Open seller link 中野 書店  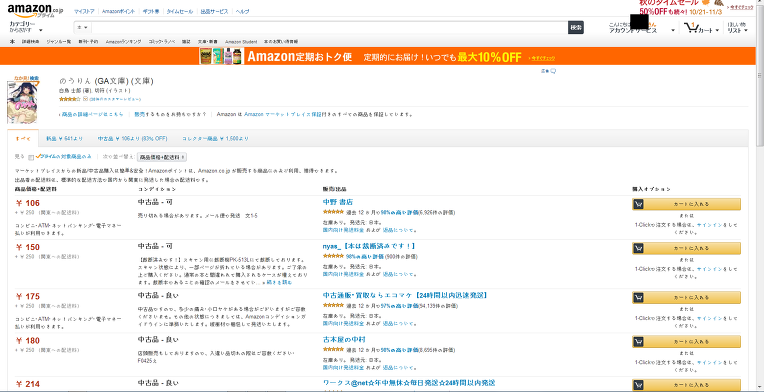338,202
